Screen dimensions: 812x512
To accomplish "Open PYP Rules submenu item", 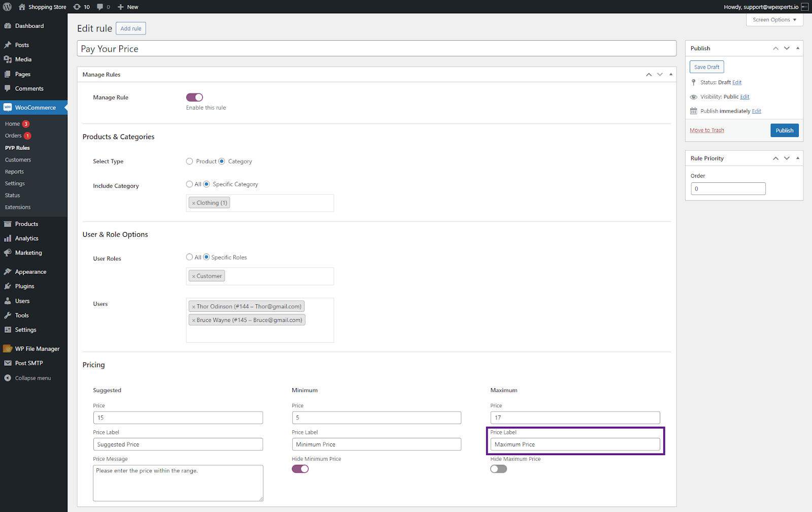I will (x=17, y=148).
